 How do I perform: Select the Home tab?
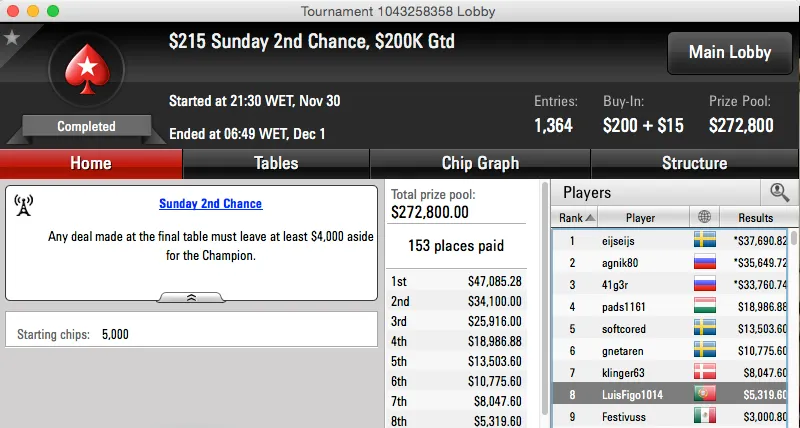(91, 163)
